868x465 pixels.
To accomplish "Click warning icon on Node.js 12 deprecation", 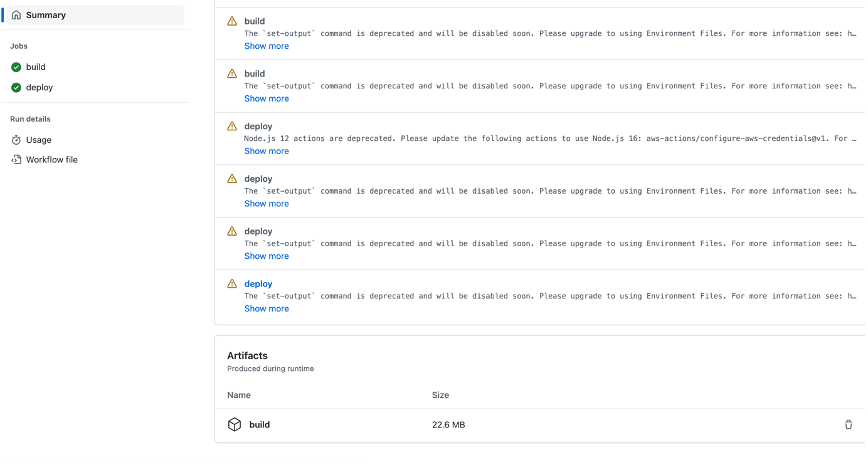I will click(232, 126).
